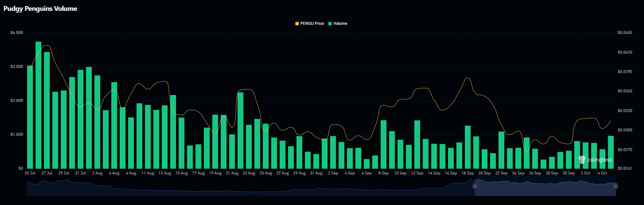Click left handle of the range navigator
644x205 pixels.
point(475,186)
